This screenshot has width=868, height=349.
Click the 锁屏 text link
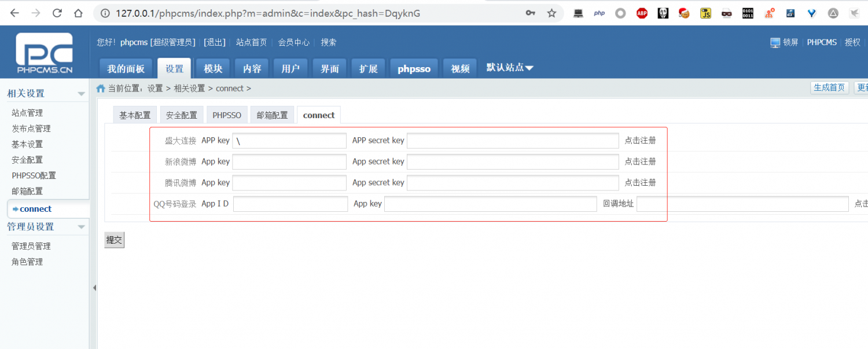pyautogui.click(x=790, y=42)
